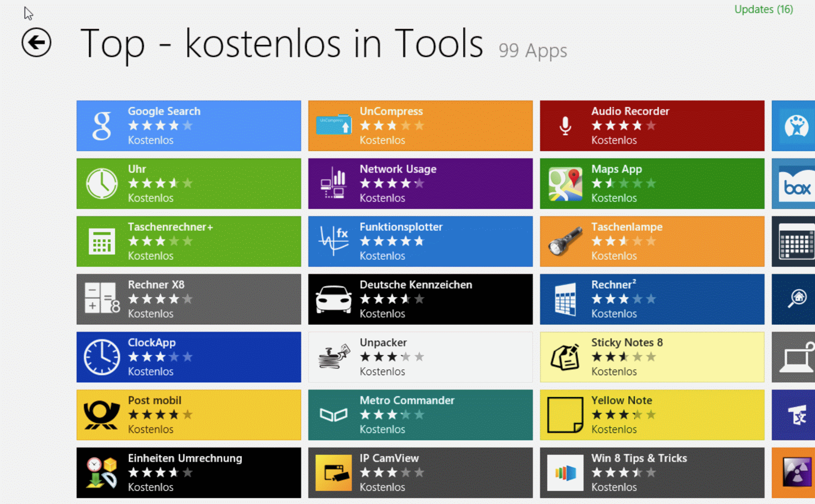Open the Sticky Notes 8 icon
Viewport: 815px width, 504px height.
point(565,357)
